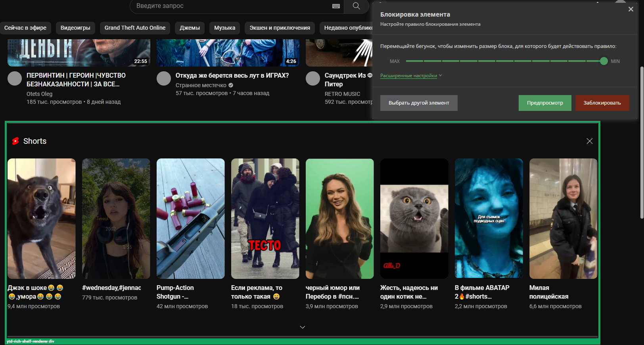Click the MAX end of the slider track
This screenshot has width=644, height=345.
(407, 61)
